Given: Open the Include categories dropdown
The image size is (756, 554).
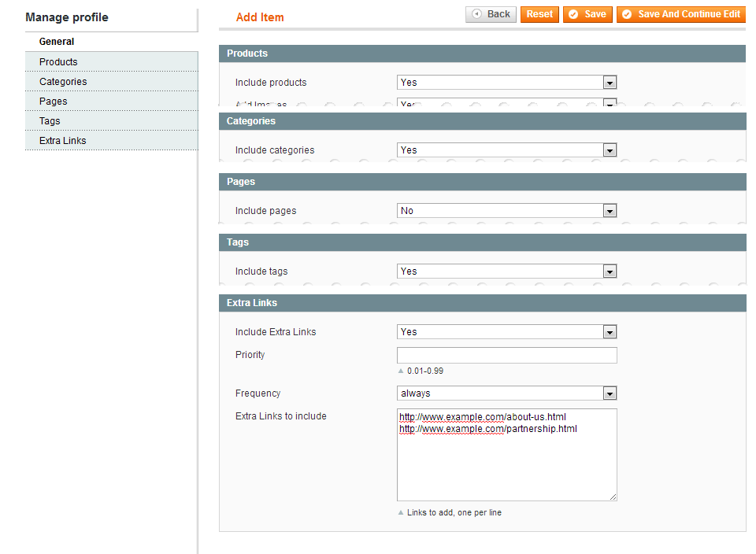Looking at the screenshot, I should pyautogui.click(x=506, y=150).
